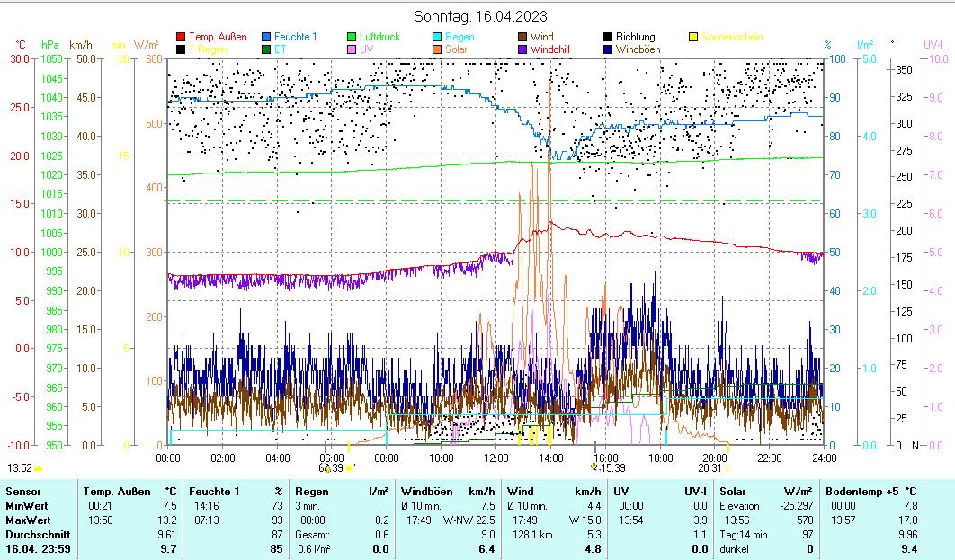
Task: Click the 13:52 time label at bottom left
Action: coord(20,467)
